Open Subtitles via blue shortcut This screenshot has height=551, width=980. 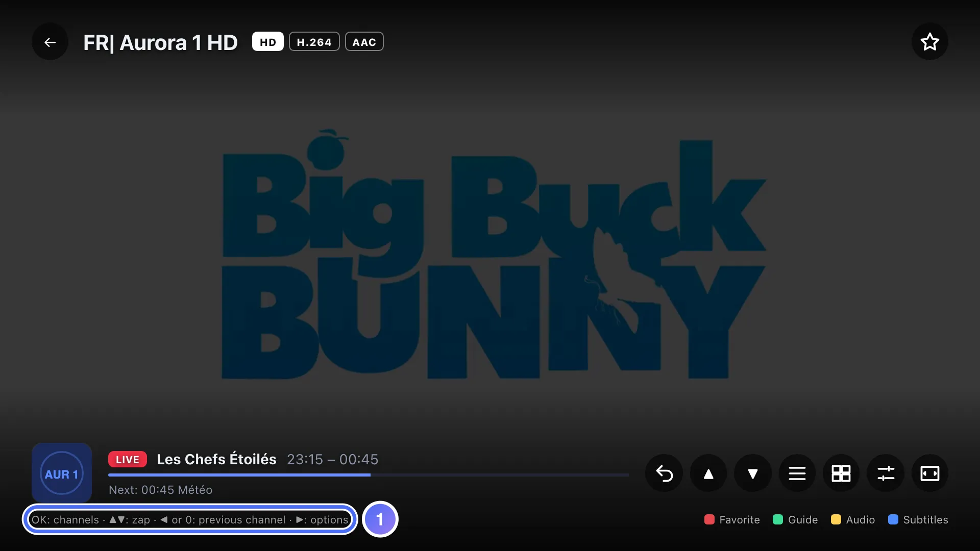point(918,519)
